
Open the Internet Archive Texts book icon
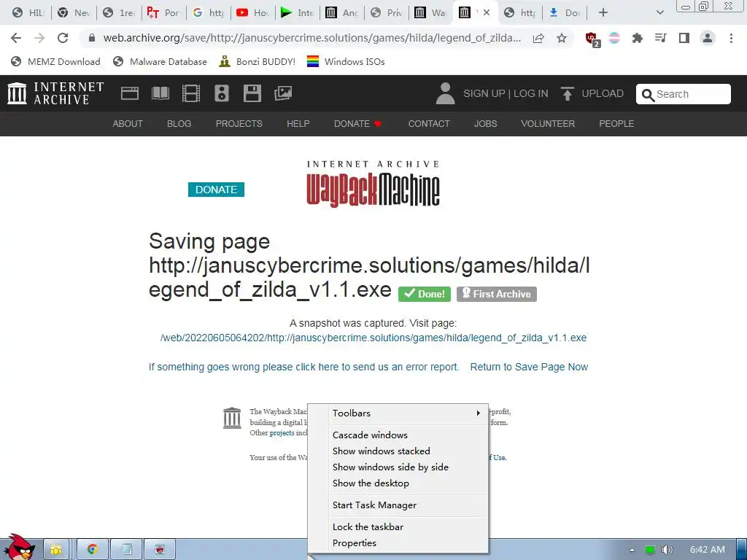pyautogui.click(x=160, y=93)
